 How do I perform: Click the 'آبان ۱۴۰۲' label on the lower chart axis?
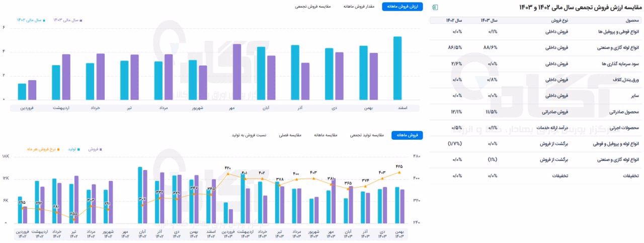[x=142, y=234]
